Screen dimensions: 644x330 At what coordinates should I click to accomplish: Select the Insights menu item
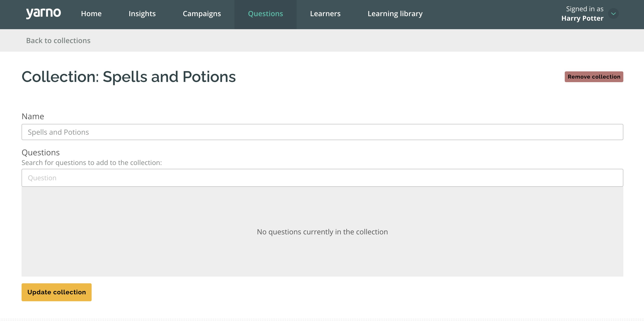[142, 13]
